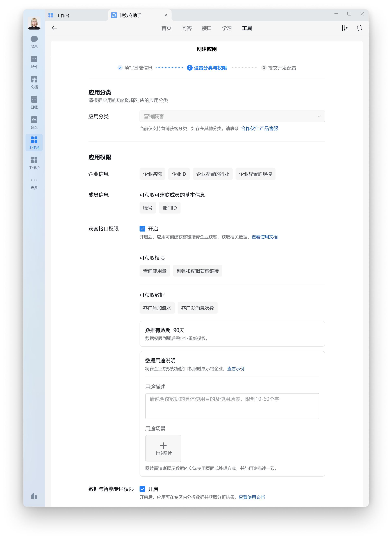Open the 查看示例 link

tap(236, 369)
